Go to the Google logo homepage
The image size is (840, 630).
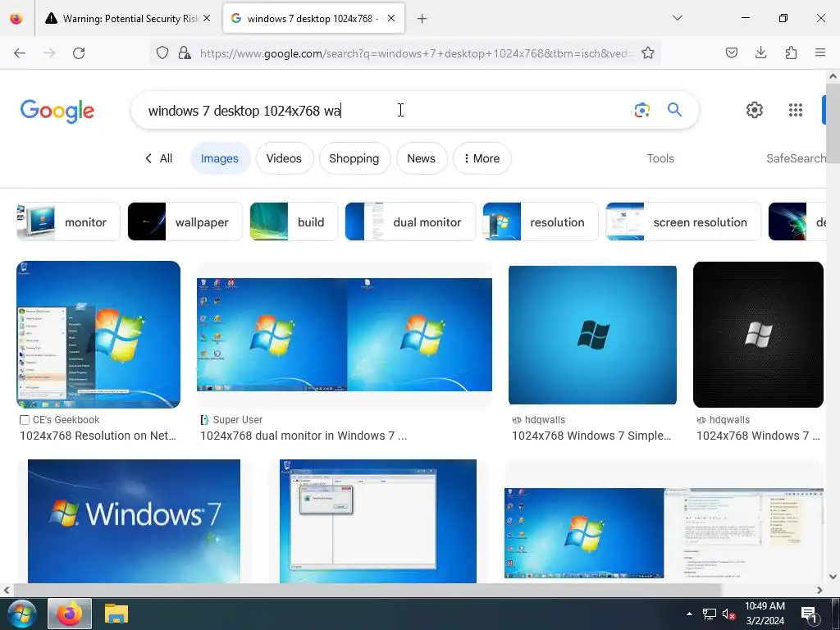tap(57, 111)
